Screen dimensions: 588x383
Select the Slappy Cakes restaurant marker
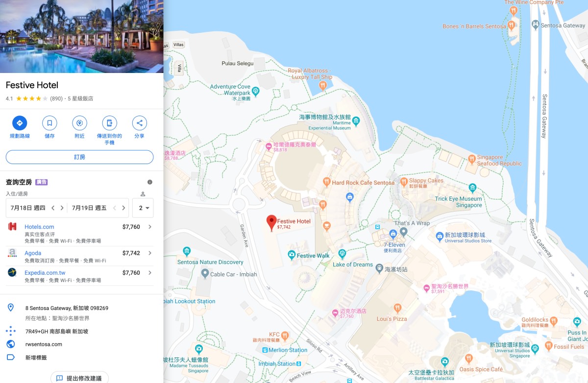(x=404, y=183)
